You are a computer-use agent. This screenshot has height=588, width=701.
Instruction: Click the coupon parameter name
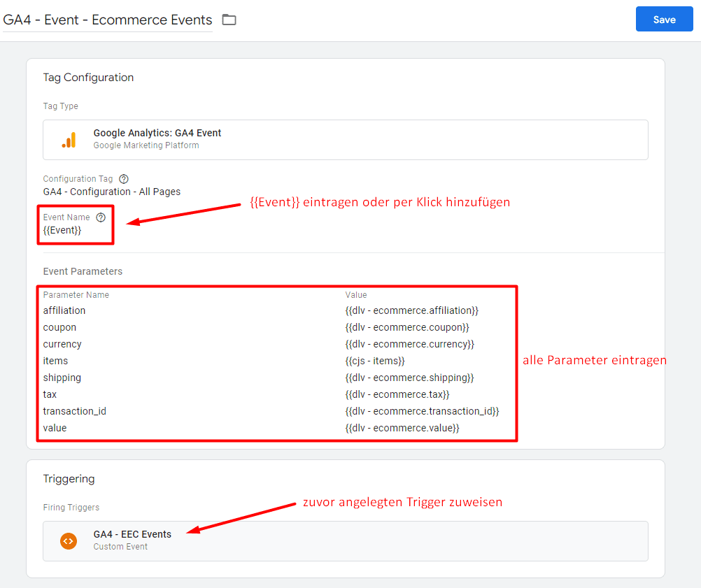point(59,327)
